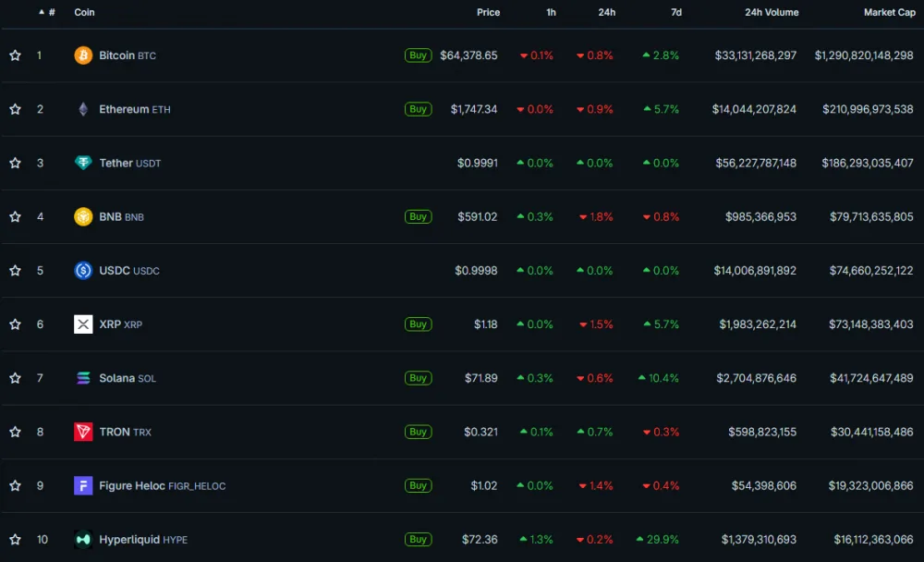Click the Bitcoin coin logo
This screenshot has height=562, width=924.
tap(83, 55)
